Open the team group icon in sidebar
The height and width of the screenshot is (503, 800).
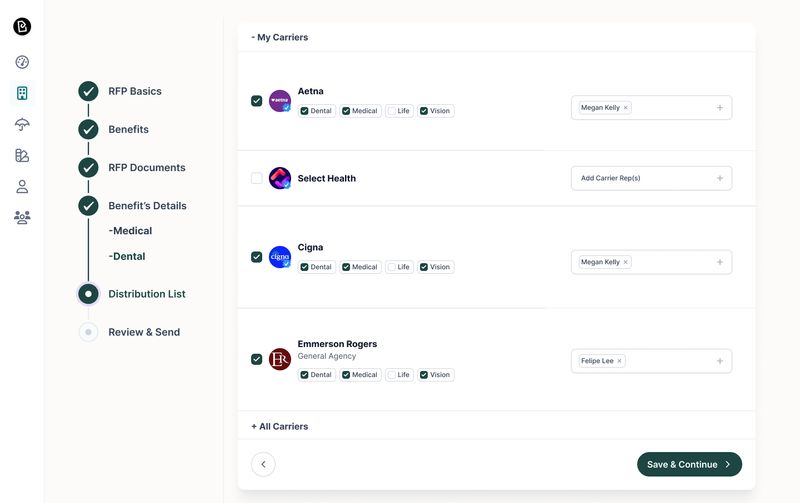pos(22,217)
